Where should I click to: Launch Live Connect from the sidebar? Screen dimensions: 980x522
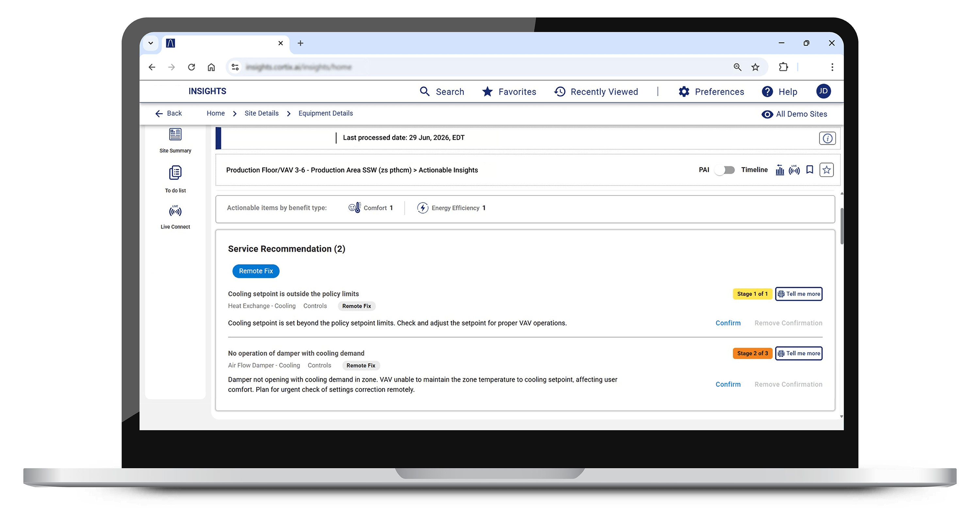[175, 211]
